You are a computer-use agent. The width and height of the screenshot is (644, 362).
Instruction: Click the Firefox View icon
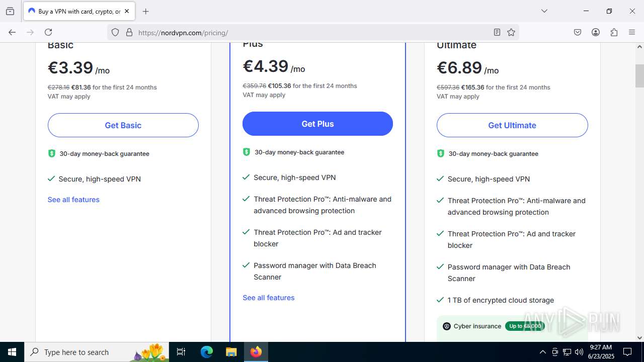[x=10, y=11]
